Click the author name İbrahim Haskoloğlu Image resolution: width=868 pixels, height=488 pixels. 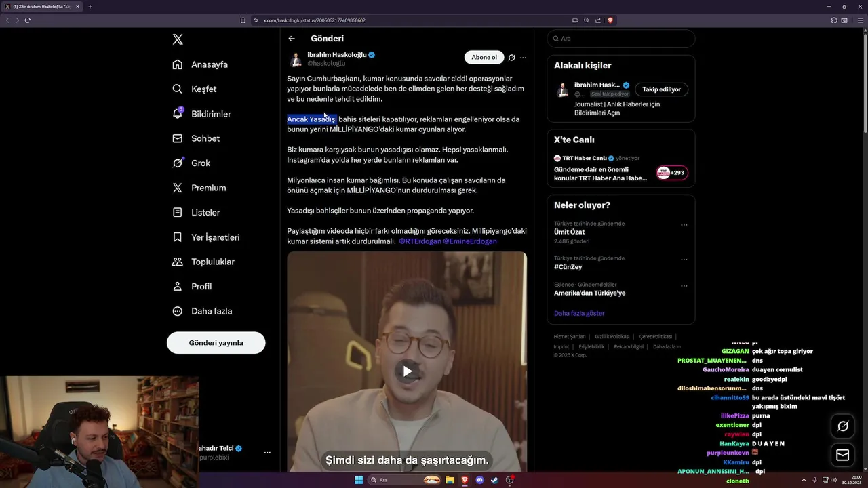(337, 54)
